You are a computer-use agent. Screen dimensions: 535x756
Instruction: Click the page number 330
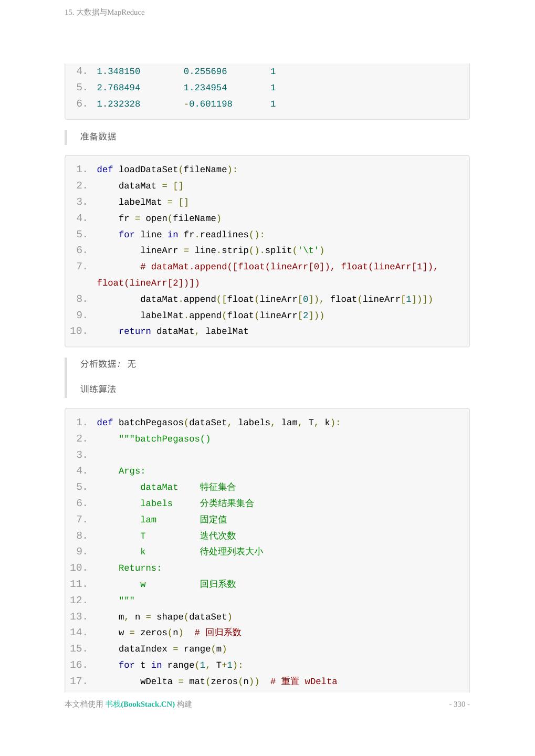tap(459, 704)
